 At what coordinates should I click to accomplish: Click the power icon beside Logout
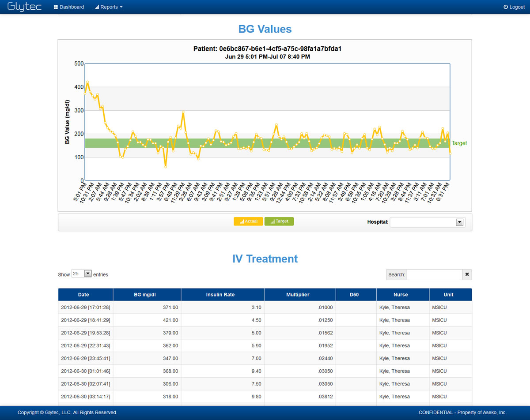click(x=506, y=7)
